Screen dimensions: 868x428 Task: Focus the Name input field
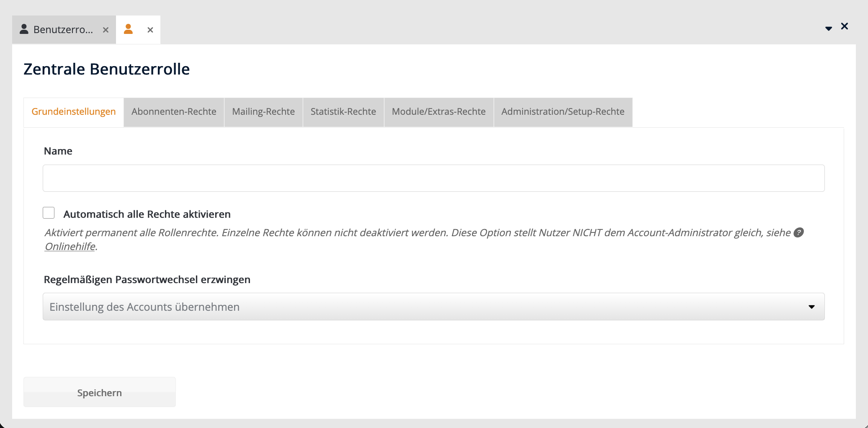click(433, 178)
